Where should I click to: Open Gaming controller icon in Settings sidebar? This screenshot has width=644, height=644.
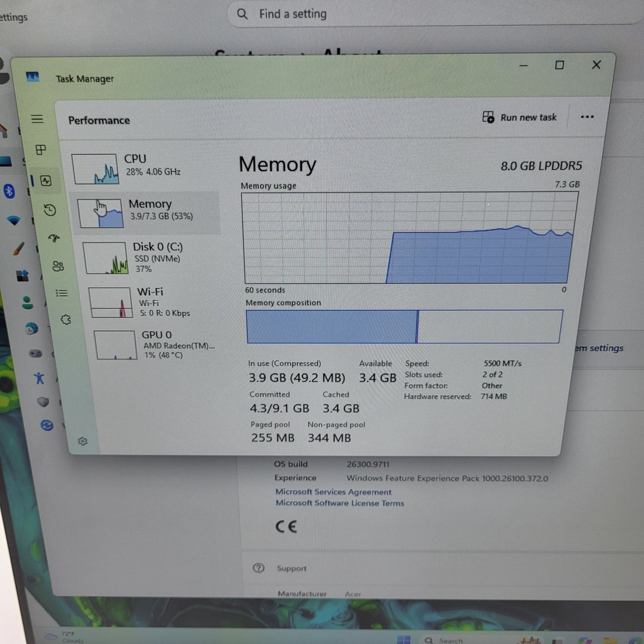35,354
